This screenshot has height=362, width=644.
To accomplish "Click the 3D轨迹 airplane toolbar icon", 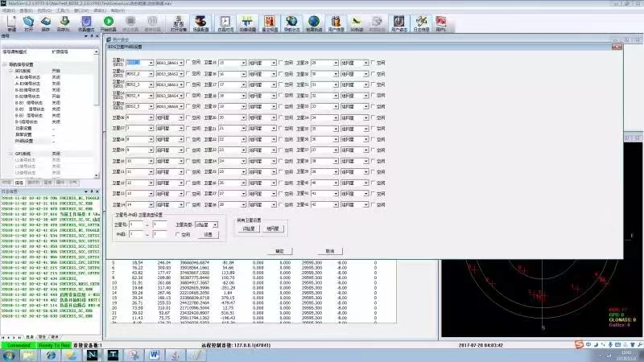I will tap(356, 23).
